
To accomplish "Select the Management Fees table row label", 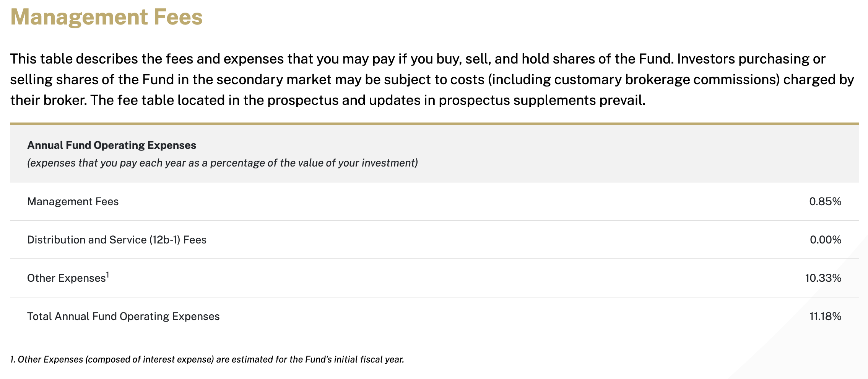I will pos(73,202).
